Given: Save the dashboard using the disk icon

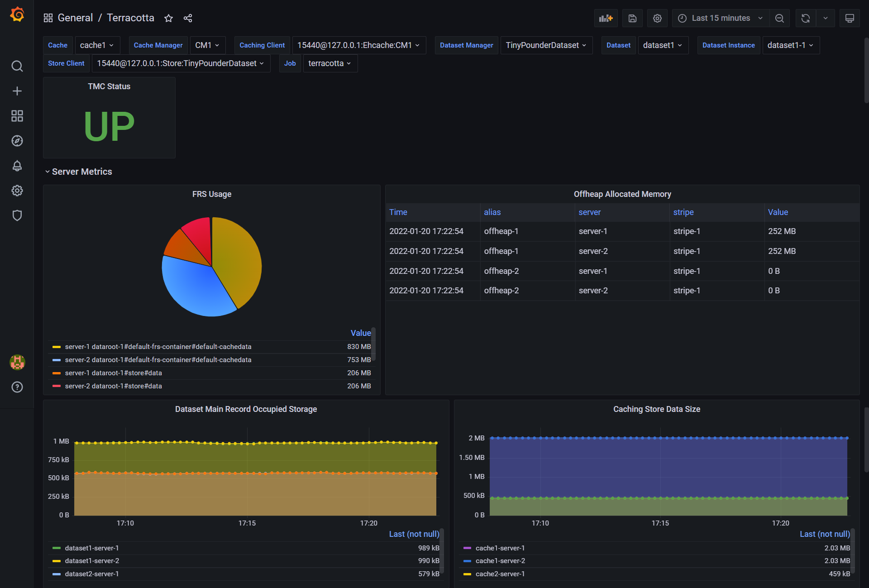Looking at the screenshot, I should (632, 18).
